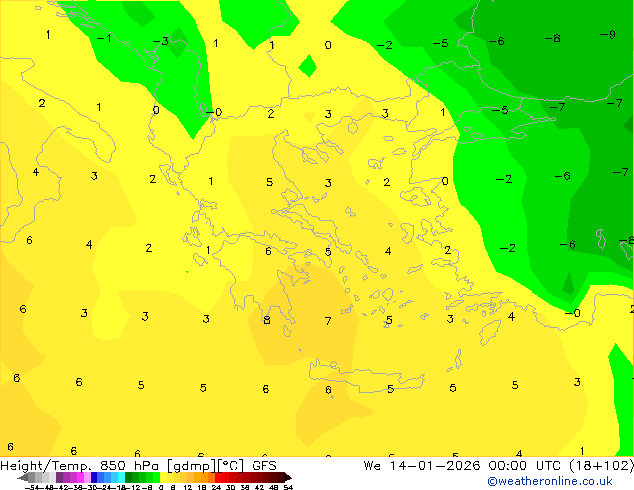Click the '(18+102)' forecast run text
634x490 pixels.
pos(601,466)
